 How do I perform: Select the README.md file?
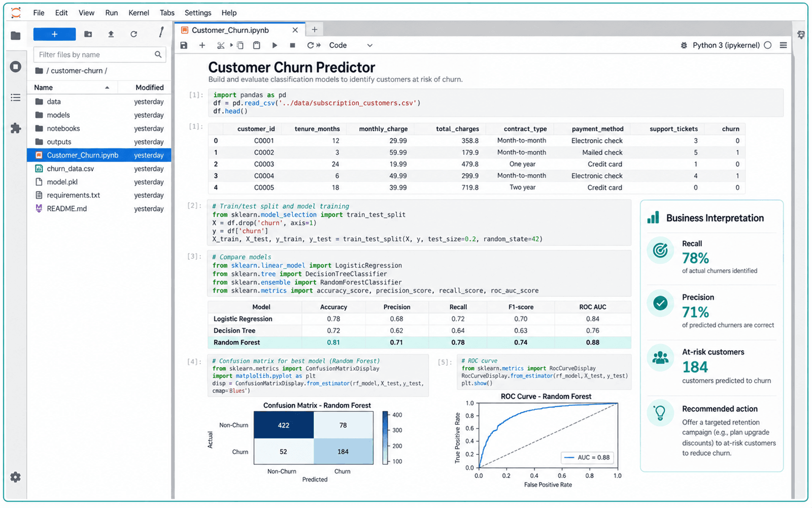click(x=99, y=209)
